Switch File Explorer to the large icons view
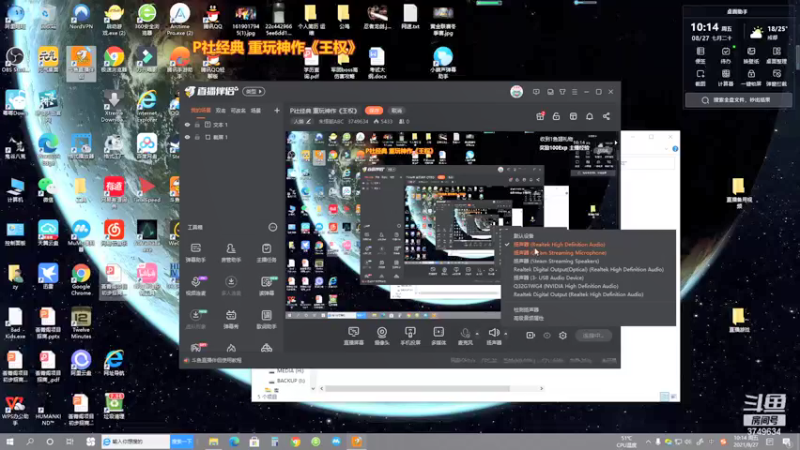 (x=673, y=396)
